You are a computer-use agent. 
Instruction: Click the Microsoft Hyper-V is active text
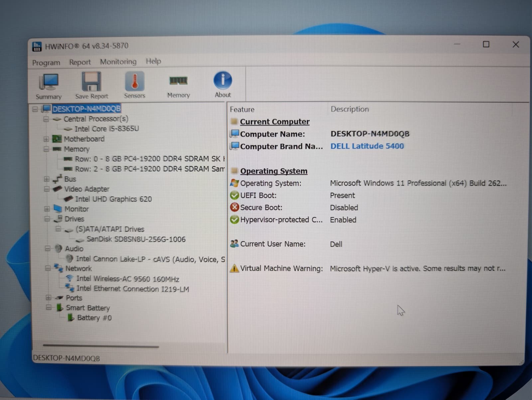418,268
